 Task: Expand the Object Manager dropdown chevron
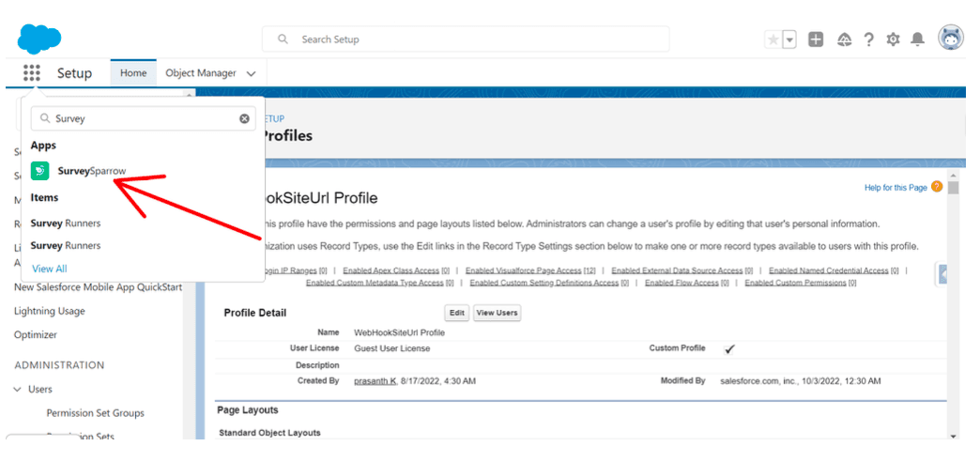pos(251,73)
